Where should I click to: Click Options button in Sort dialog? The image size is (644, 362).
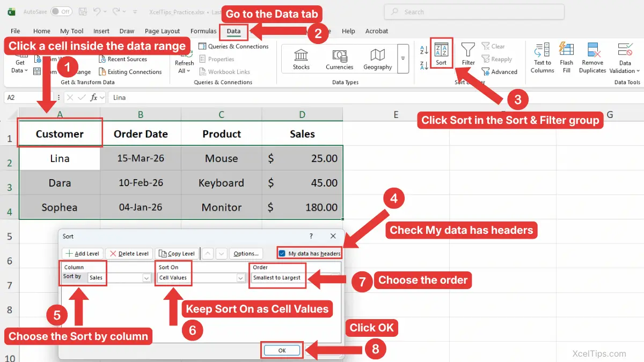point(246,254)
